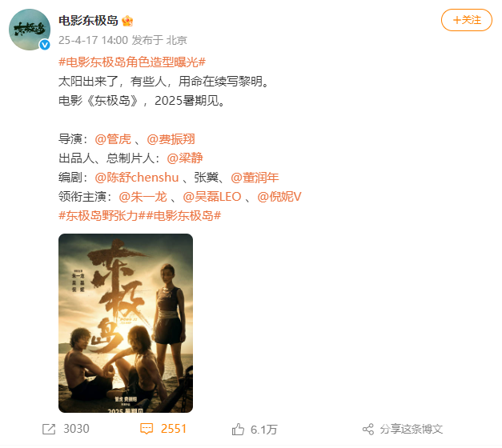Screen dimensions: 502x448
Task: Open @倪妮V profile mention
Action: [279, 197]
